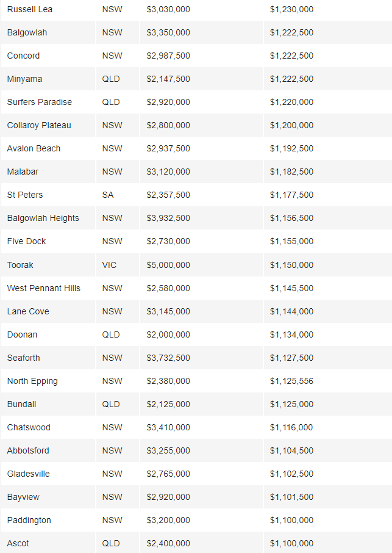Screen dimensions: 392x553
Task: Click Balgowlah Heights $3,932,500 value
Action: 168,218
